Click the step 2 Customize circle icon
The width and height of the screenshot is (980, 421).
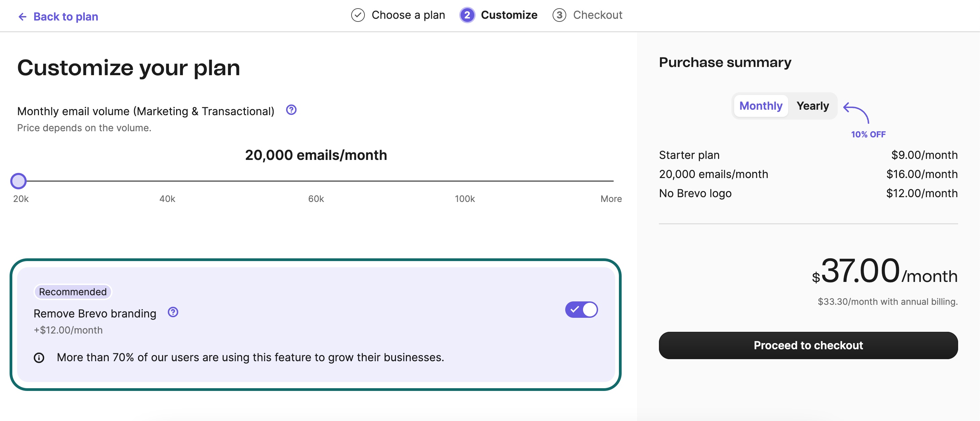tap(467, 15)
